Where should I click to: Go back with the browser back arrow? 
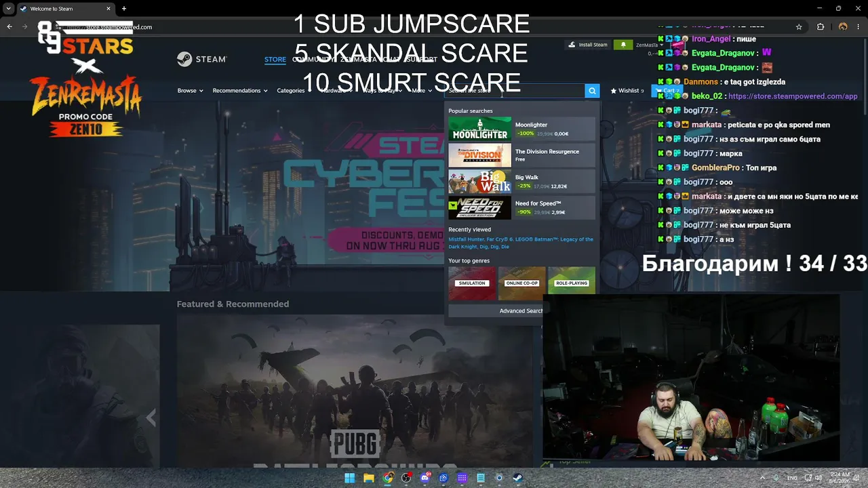coord(9,27)
